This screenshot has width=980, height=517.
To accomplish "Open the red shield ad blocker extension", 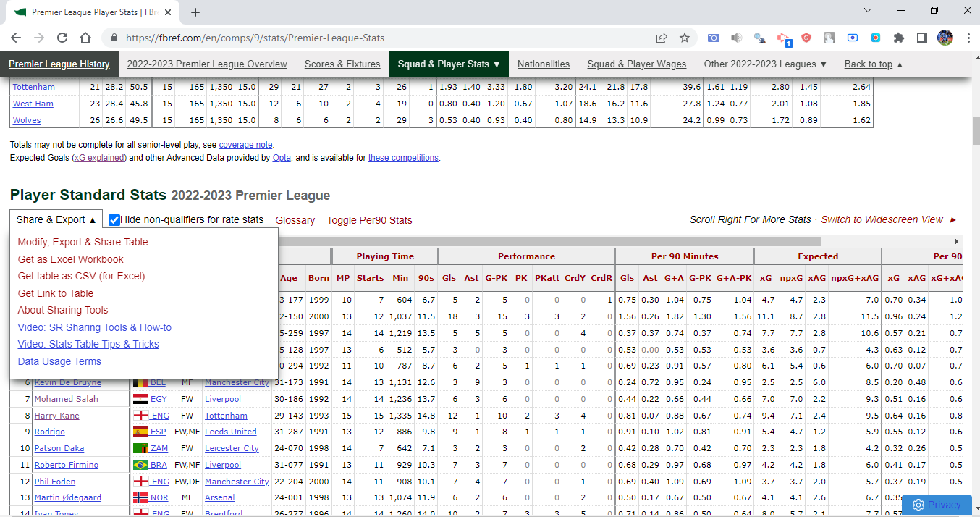I will [x=806, y=38].
